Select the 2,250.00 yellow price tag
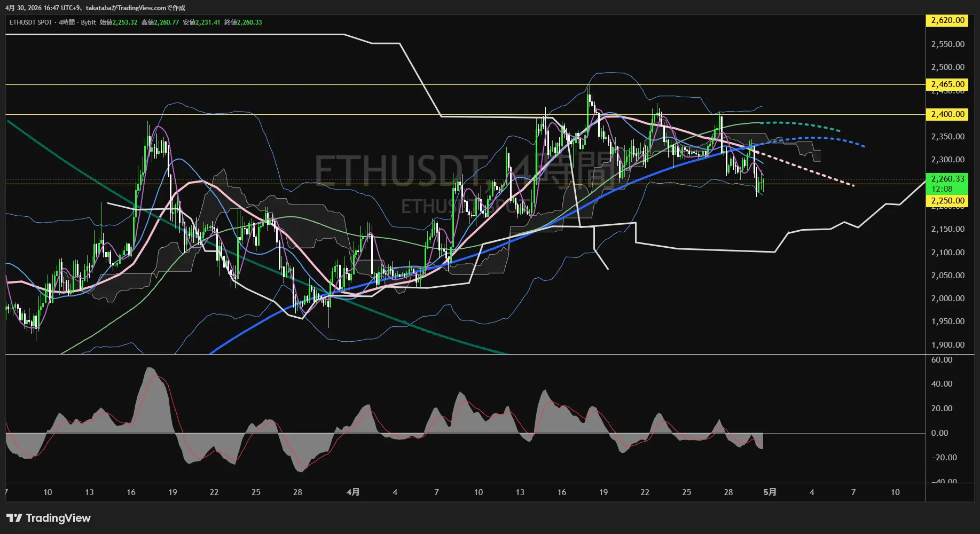The image size is (980, 534). coord(947,201)
